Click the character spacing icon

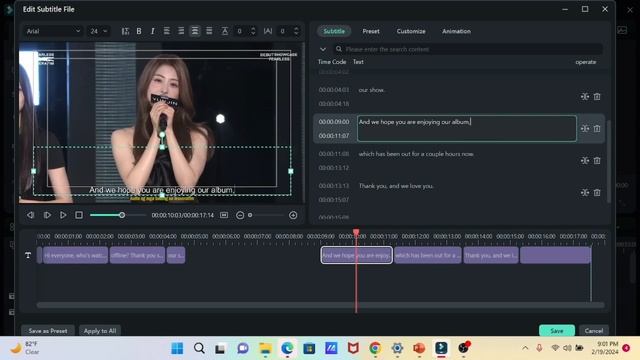pyautogui.click(x=268, y=31)
